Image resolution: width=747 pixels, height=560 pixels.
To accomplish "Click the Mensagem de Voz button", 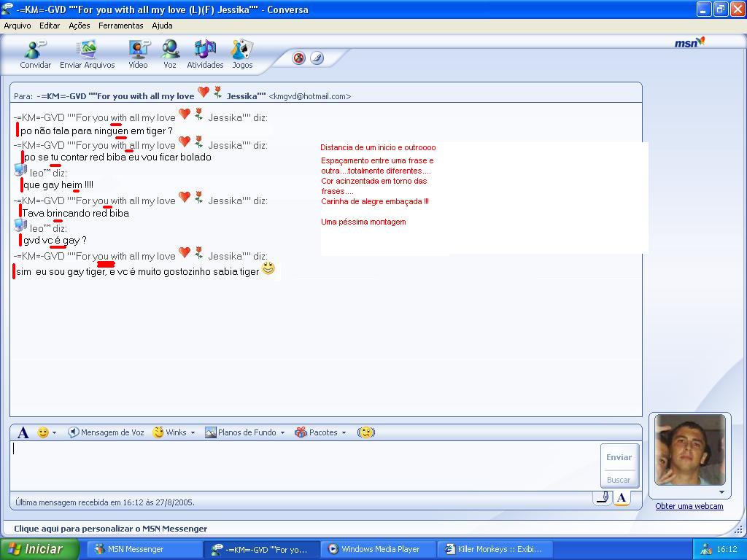I will (x=106, y=432).
